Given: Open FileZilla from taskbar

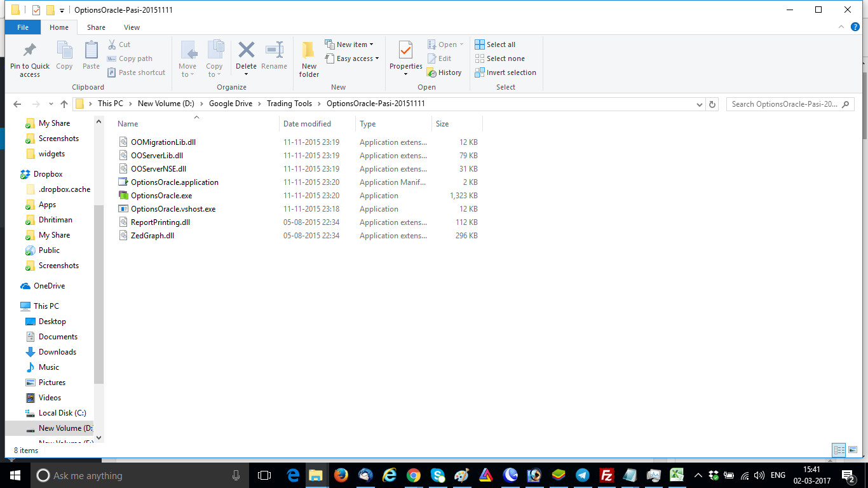Looking at the screenshot, I should [x=607, y=475].
